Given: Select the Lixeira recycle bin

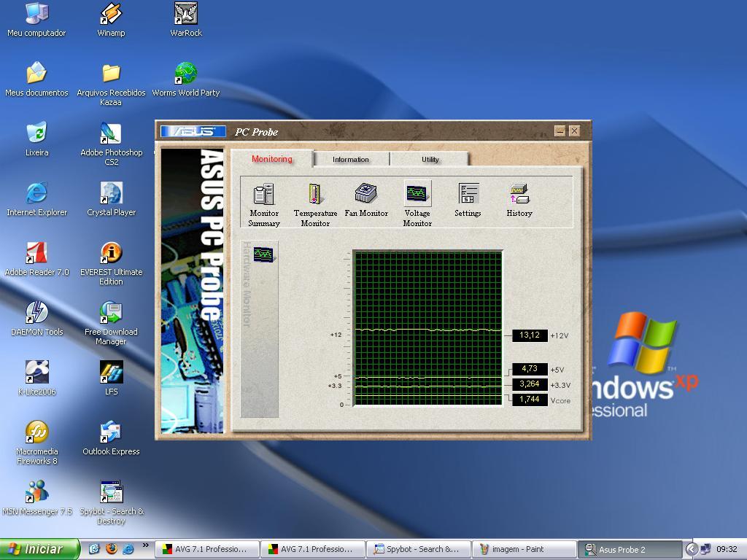Looking at the screenshot, I should tap(36, 139).
